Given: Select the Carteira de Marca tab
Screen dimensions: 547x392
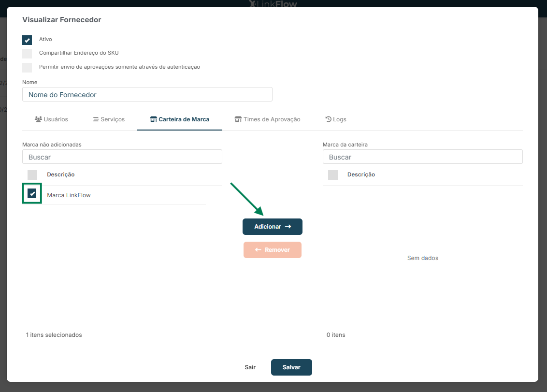Looking at the screenshot, I should click(180, 119).
